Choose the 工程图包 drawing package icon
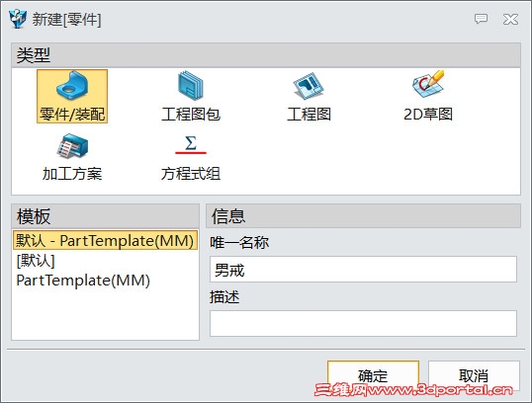Screen dimensions: 532x403 [x=190, y=85]
